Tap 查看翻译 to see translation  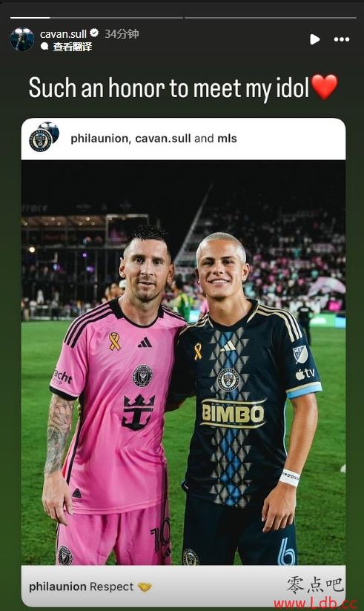point(73,47)
